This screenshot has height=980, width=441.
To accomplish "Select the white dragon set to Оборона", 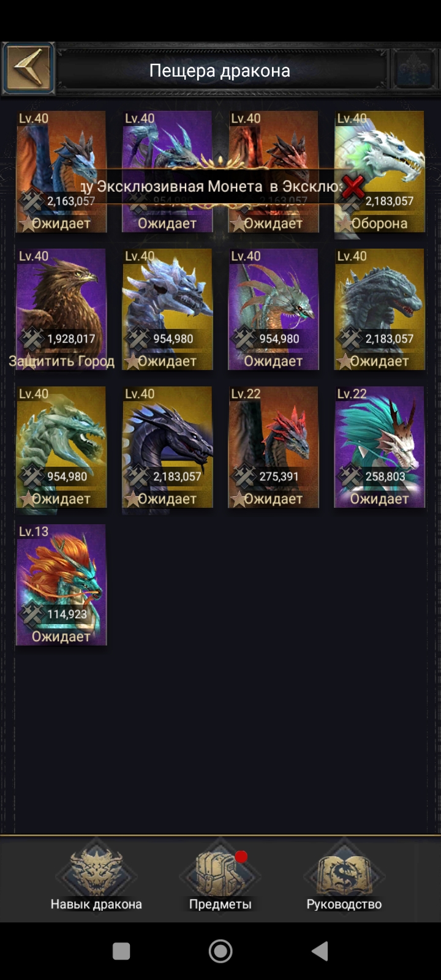I will click(379, 171).
